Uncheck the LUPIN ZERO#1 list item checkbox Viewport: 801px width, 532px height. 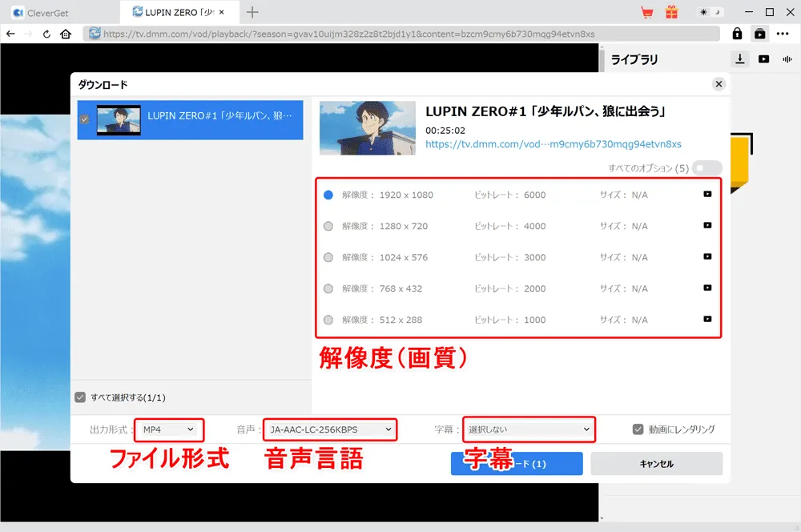(x=84, y=119)
